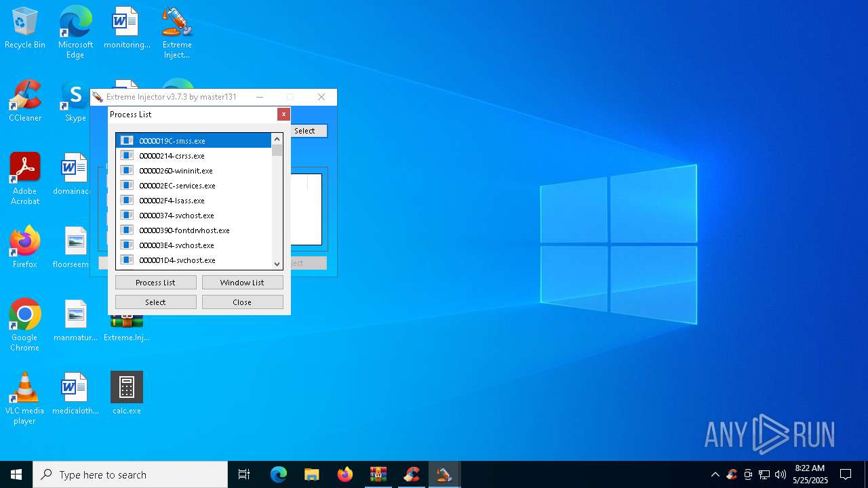Click the icon next to lsass.exe
Image resolution: width=868 pixels, height=488 pixels.
(127, 201)
